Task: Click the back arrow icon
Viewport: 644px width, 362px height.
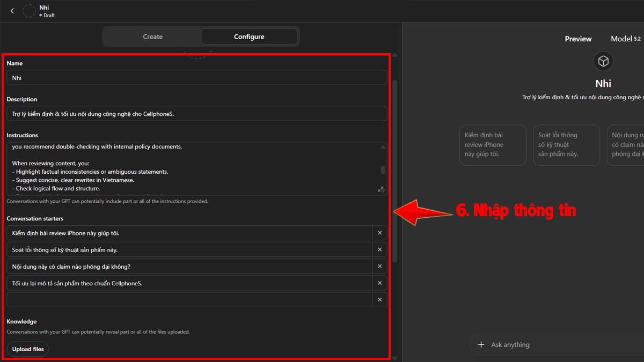Action: click(x=12, y=11)
